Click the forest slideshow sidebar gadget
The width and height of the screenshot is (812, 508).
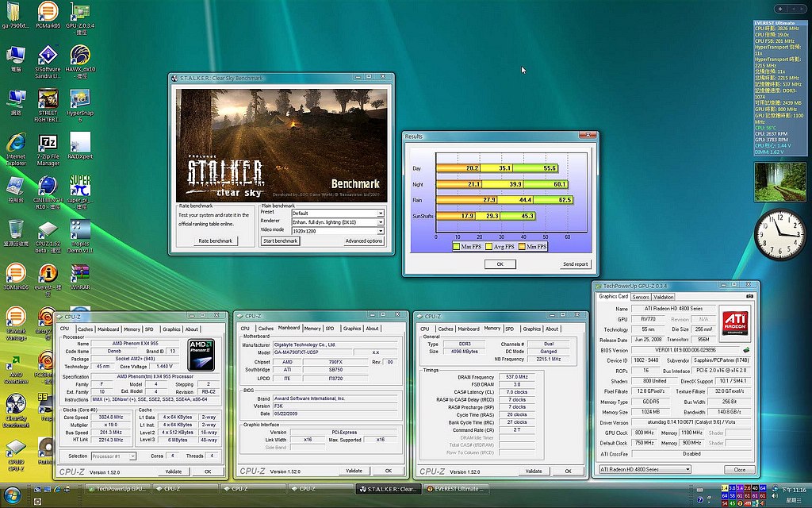tap(780, 182)
